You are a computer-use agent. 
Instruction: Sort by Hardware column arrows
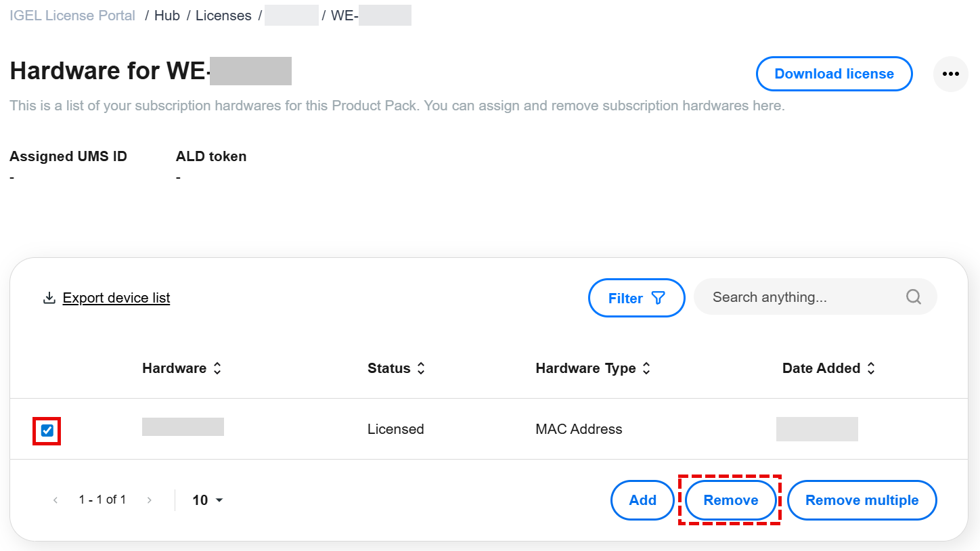click(x=217, y=368)
